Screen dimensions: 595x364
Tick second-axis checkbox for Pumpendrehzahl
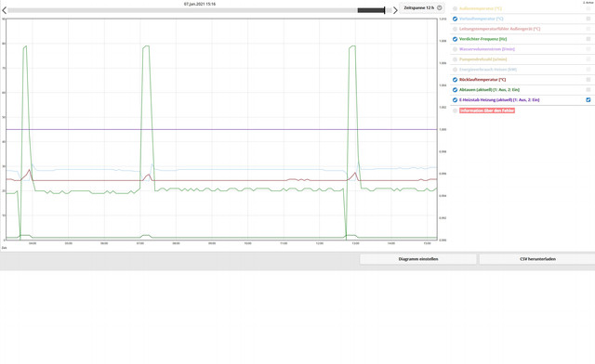coord(588,59)
